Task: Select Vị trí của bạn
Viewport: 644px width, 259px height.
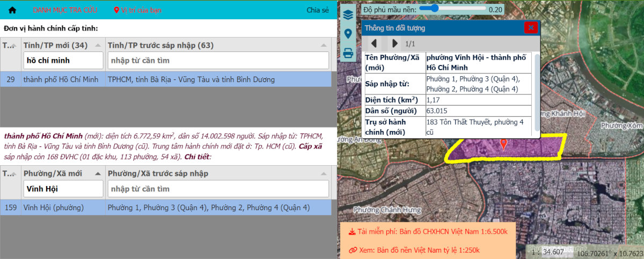Action: click(x=136, y=10)
